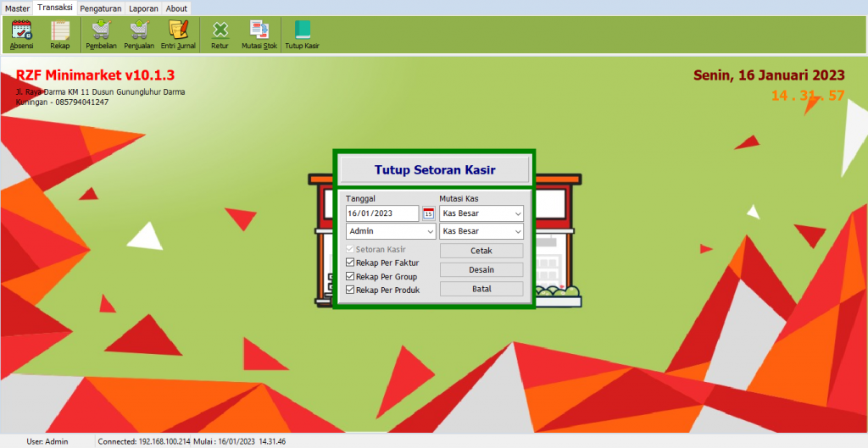
Task: Click the Kuningan - 085794041247 phone line
Action: [62, 102]
